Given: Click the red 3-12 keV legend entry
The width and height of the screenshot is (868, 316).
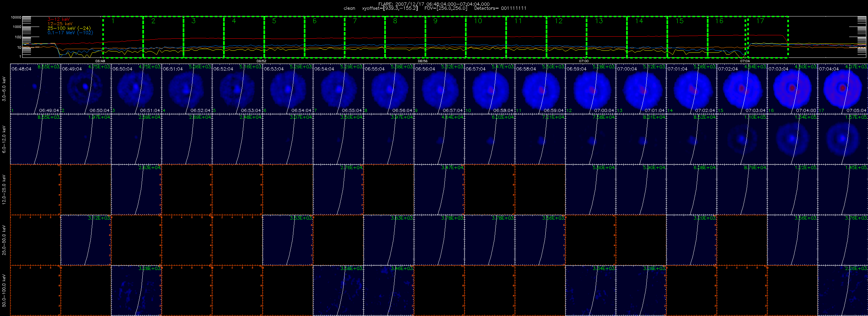Looking at the screenshot, I should coord(59,19).
